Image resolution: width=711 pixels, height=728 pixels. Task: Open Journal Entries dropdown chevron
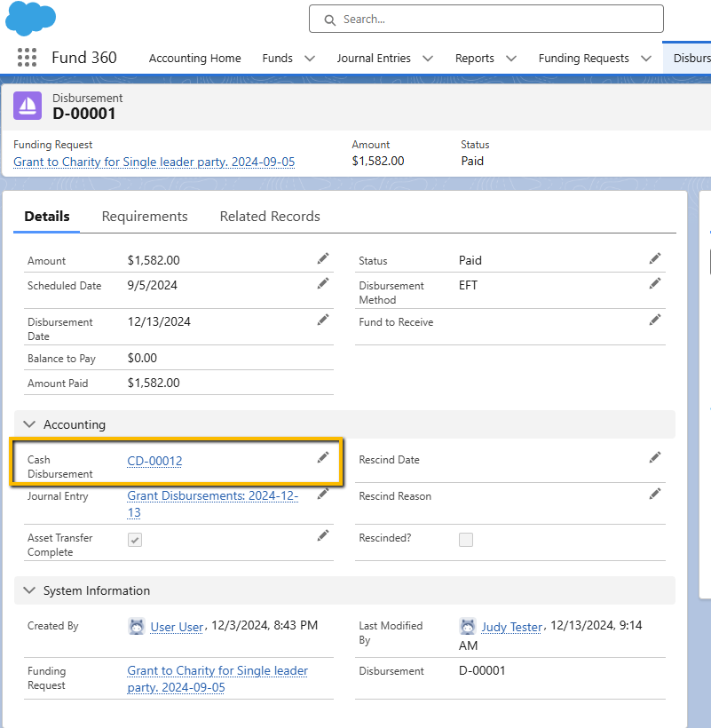428,59
